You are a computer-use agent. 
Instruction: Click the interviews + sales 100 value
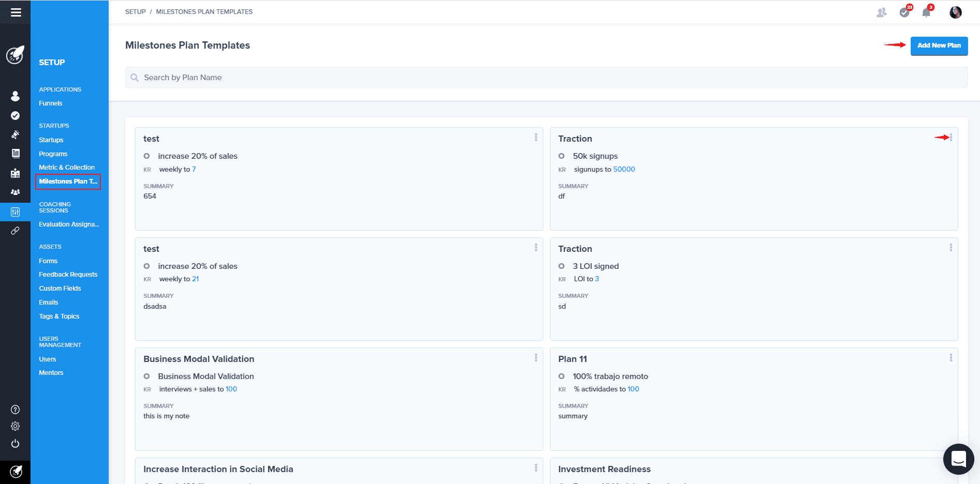click(231, 389)
